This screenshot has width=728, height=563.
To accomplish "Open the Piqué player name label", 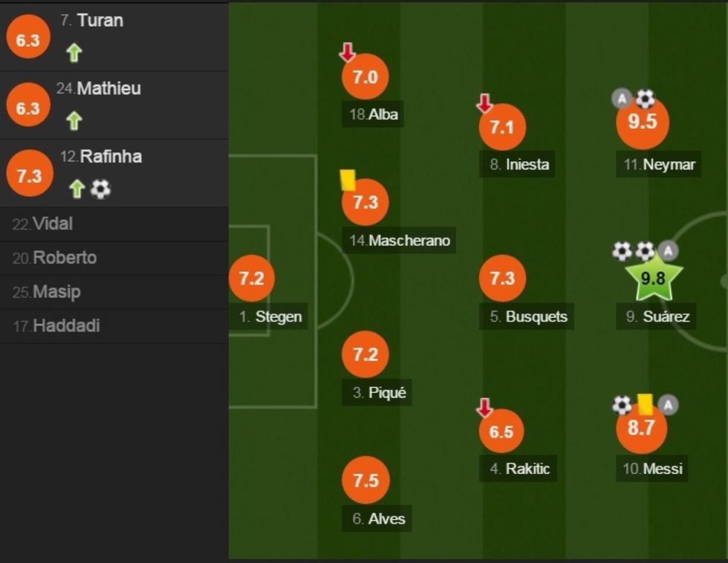I will 387,393.
